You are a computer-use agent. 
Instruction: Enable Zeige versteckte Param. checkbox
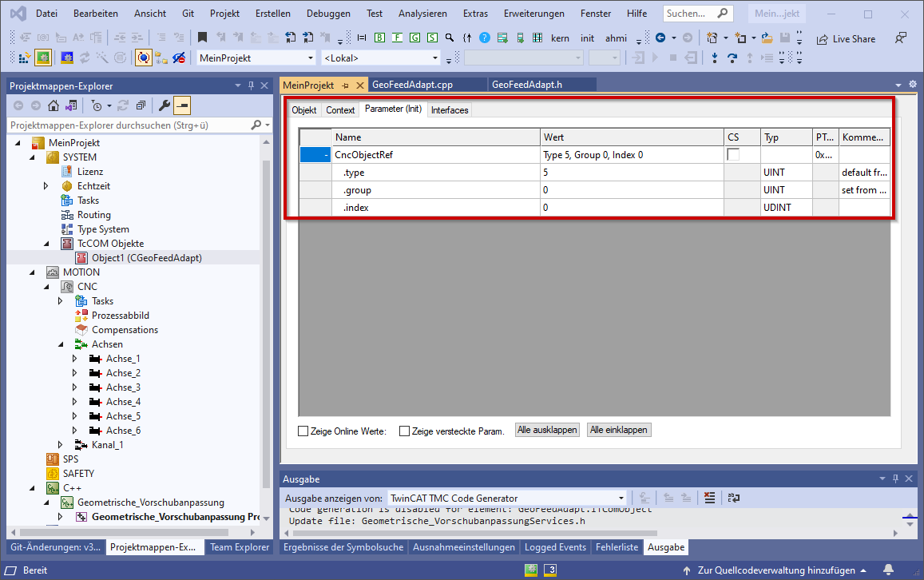[404, 431]
